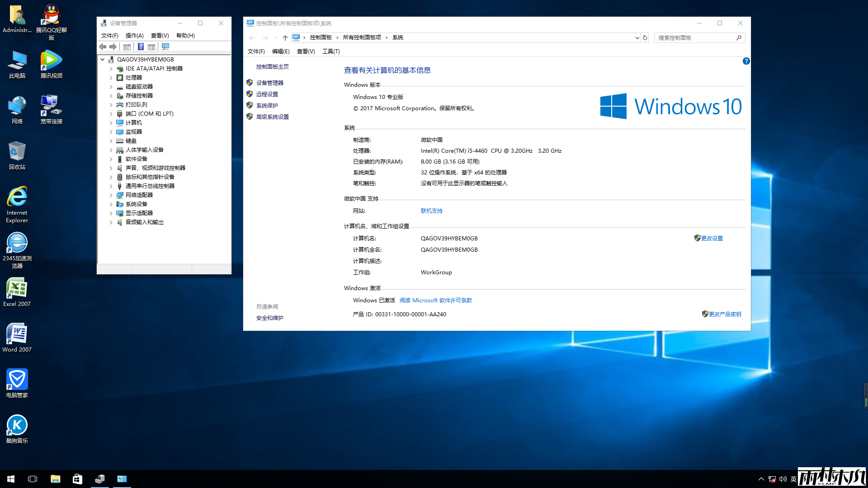The height and width of the screenshot is (488, 868).
Task: Click Device Manager toolbar forward arrow
Action: tap(113, 47)
